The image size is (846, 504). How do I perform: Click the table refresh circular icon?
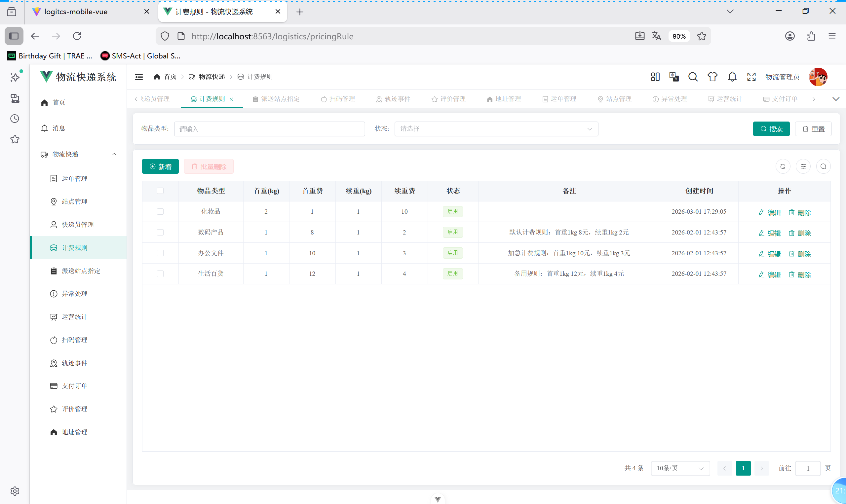point(783,166)
